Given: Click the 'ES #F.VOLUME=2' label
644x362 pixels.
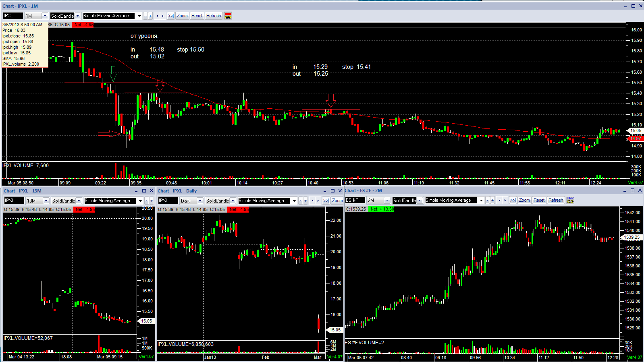Looking at the screenshot, I should point(364,343).
